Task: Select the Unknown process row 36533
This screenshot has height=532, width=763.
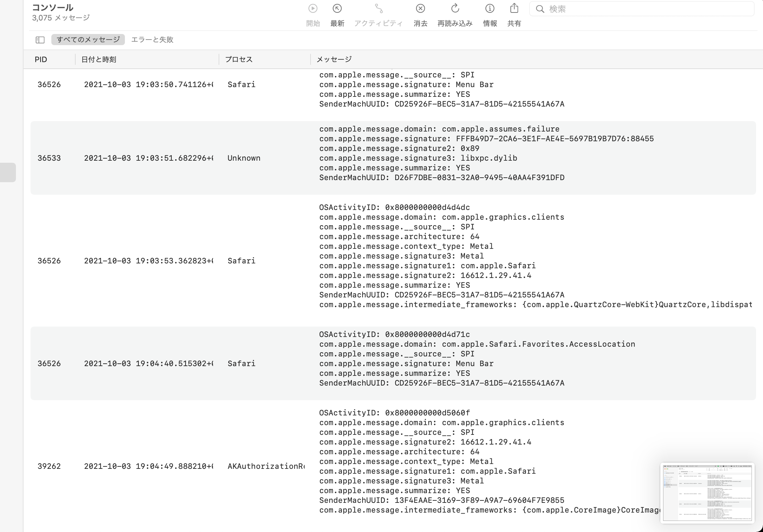Action: point(244,158)
